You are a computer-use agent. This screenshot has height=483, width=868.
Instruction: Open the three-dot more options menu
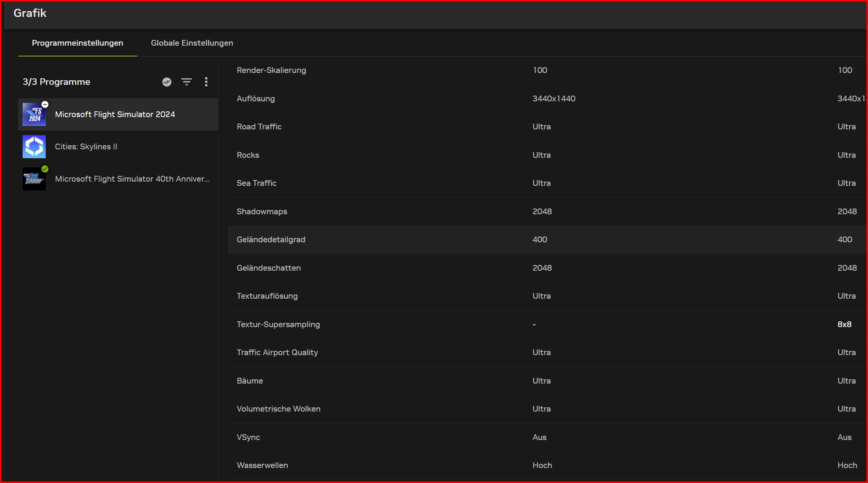[206, 82]
